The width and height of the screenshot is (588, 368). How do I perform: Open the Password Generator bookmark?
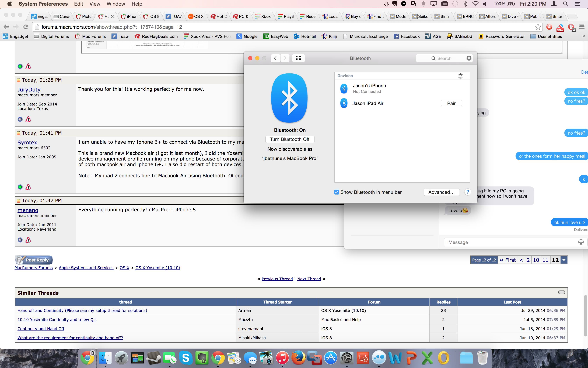tap(502, 36)
